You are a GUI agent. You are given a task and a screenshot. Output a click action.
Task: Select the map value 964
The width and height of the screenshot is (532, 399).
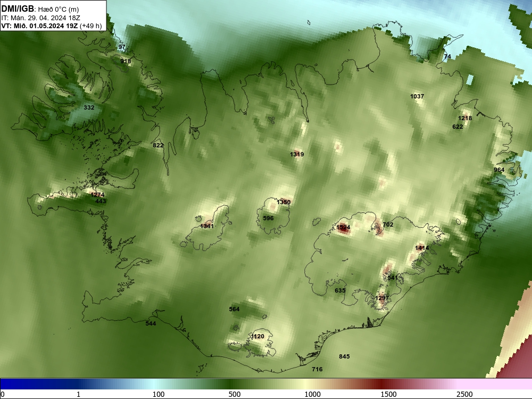(499, 170)
